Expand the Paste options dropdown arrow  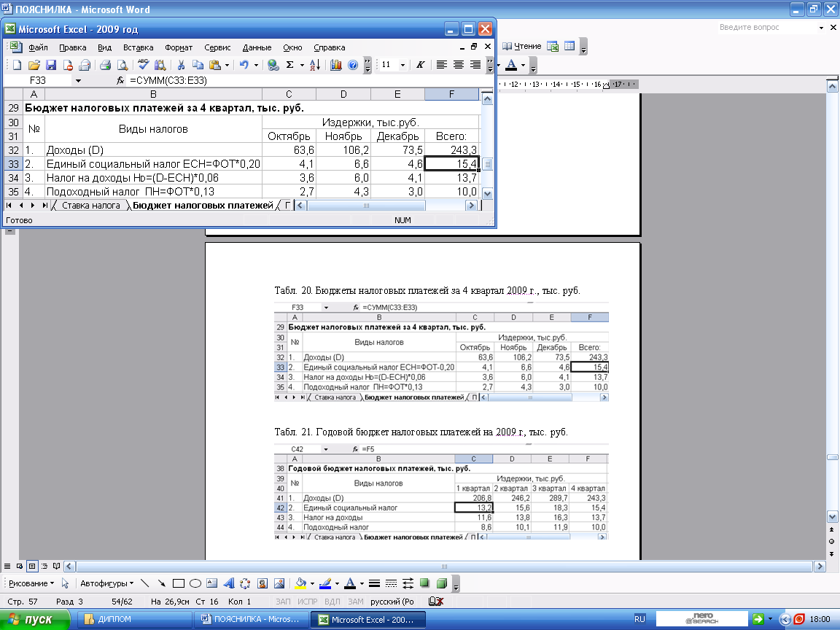tap(227, 65)
